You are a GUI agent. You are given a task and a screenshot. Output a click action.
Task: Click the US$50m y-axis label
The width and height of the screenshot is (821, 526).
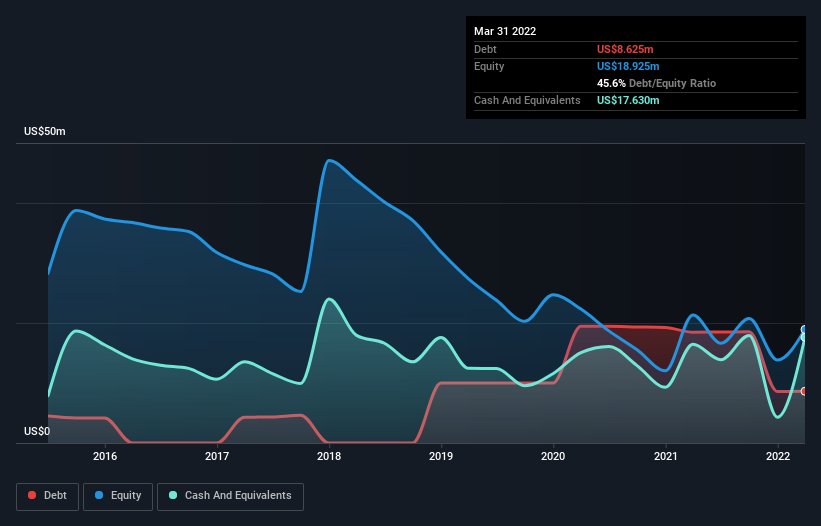45,131
